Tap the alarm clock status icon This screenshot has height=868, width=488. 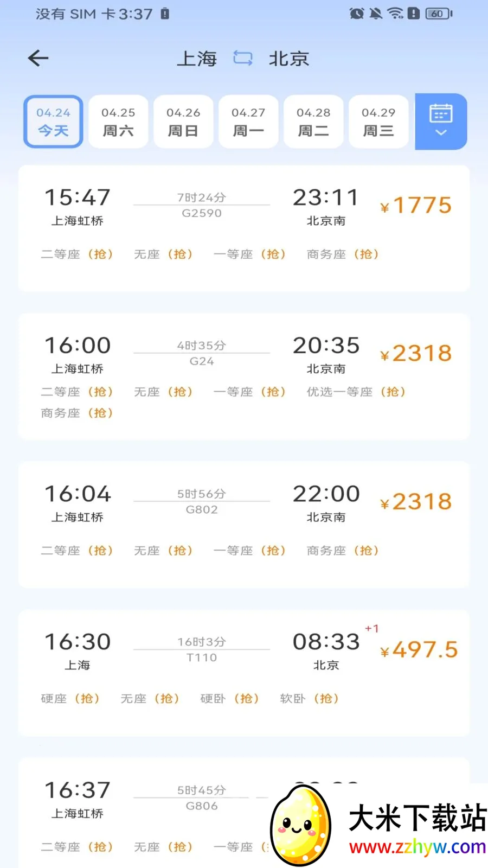[x=357, y=14]
